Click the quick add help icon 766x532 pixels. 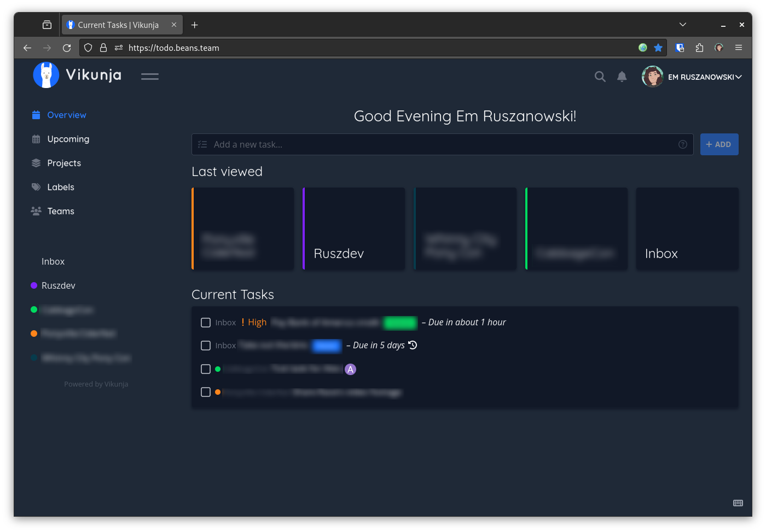pyautogui.click(x=683, y=144)
